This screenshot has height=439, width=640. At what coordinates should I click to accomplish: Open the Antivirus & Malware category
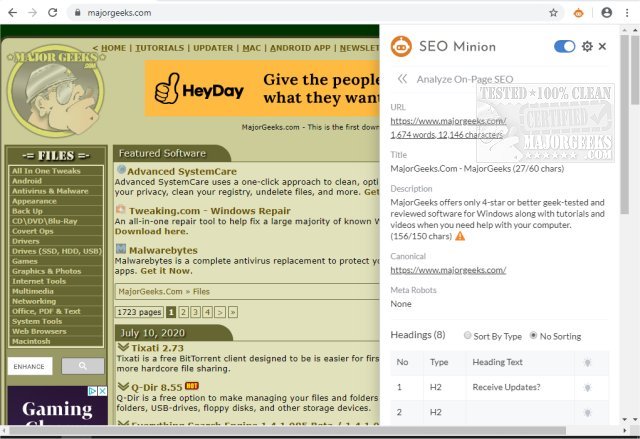point(50,191)
